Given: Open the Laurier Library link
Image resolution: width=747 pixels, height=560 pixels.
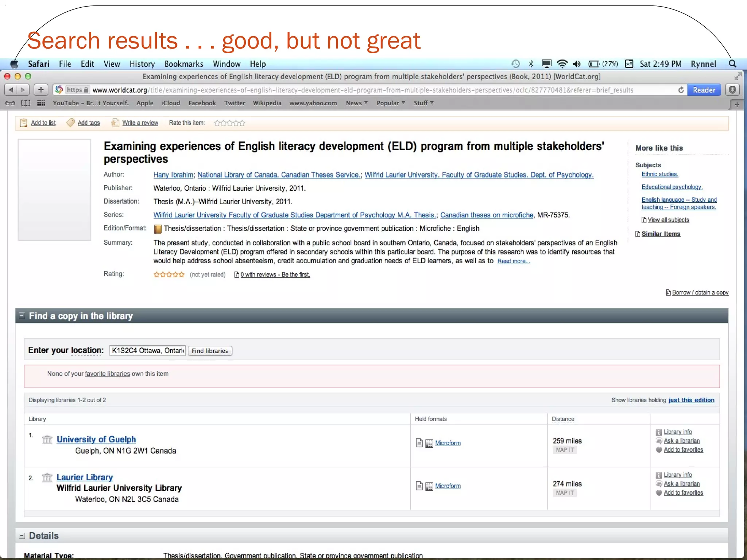Looking at the screenshot, I should pos(85,477).
